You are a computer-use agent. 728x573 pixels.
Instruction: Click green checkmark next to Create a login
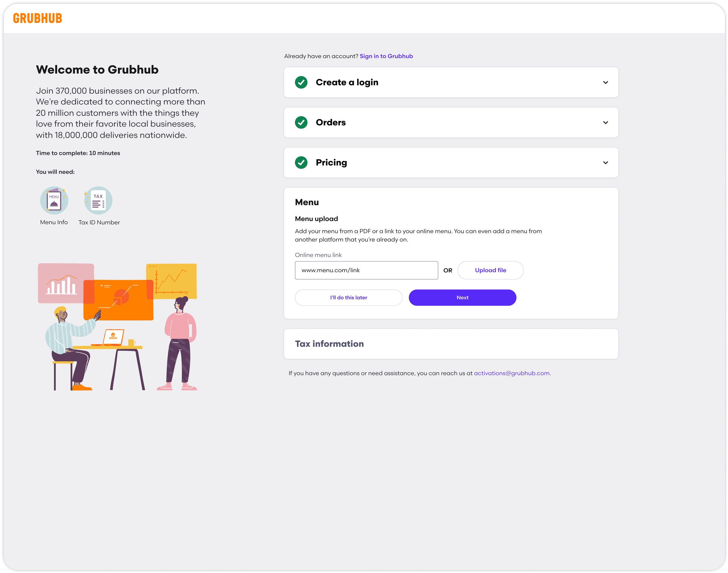[x=301, y=82]
